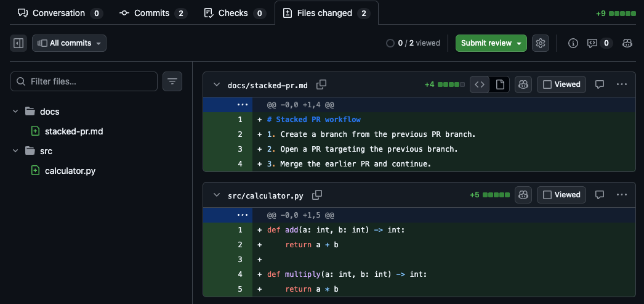
Task: Click hunk header '@@ -0,0 +1,5 @@'
Action: 300,215
